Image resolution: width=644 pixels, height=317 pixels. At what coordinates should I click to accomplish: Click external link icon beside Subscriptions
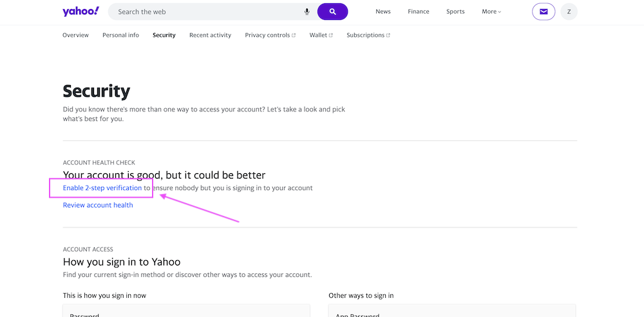[x=388, y=35]
